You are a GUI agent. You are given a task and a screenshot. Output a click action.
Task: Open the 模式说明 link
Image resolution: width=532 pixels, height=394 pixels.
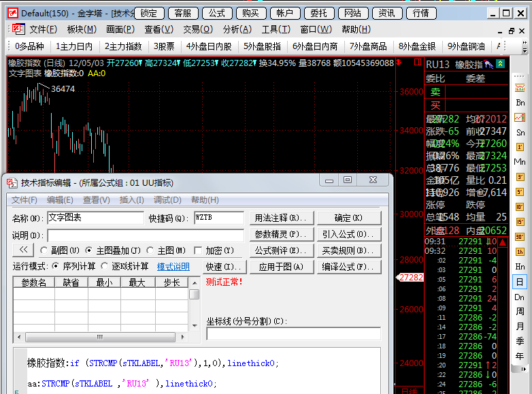(x=173, y=266)
